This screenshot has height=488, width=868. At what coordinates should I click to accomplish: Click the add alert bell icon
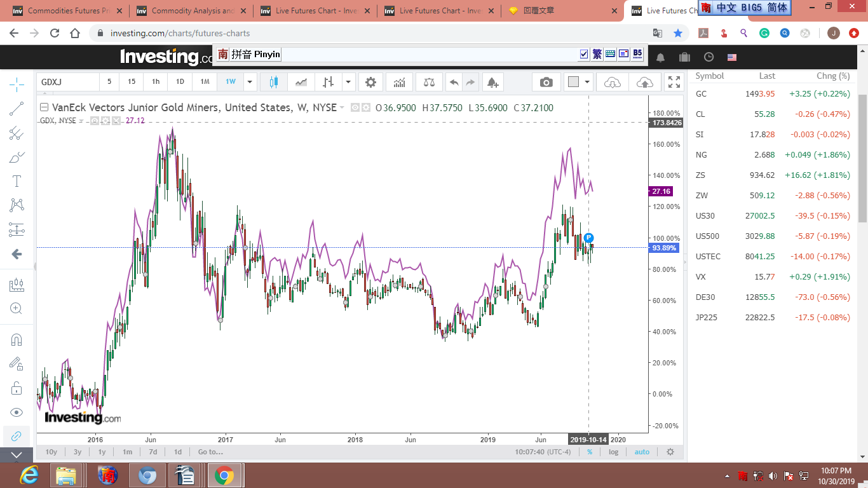[x=492, y=82]
